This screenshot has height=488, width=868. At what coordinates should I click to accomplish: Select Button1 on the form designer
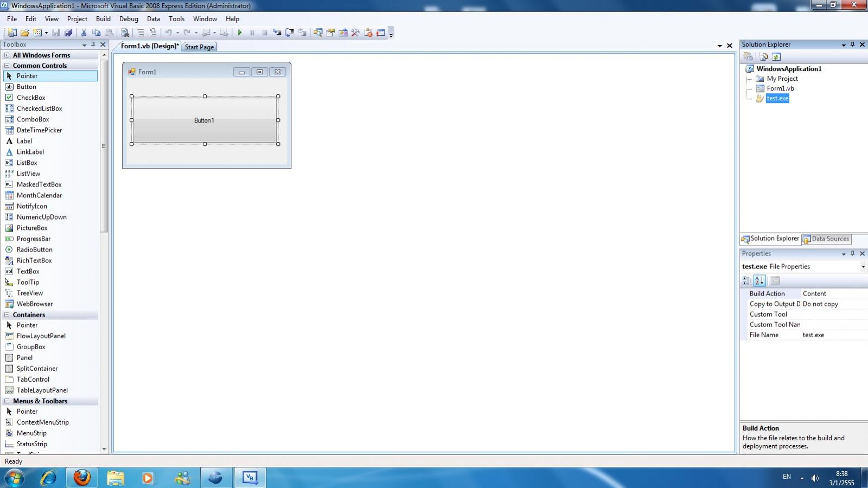click(205, 120)
